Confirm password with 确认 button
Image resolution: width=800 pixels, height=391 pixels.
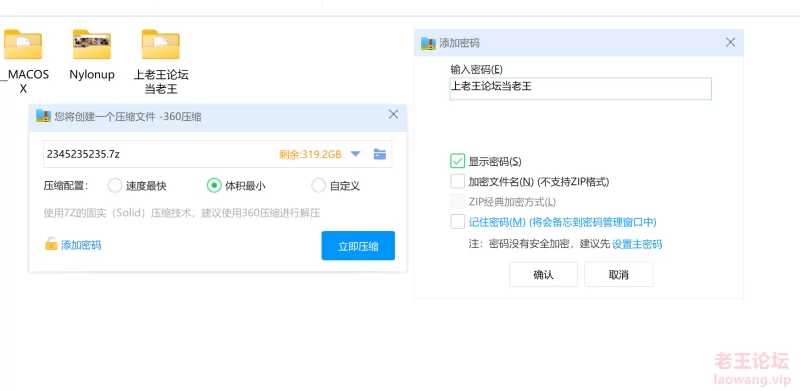543,275
